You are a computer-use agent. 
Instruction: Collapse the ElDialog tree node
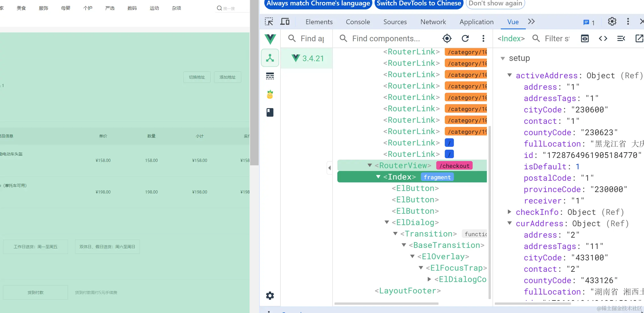(387, 222)
